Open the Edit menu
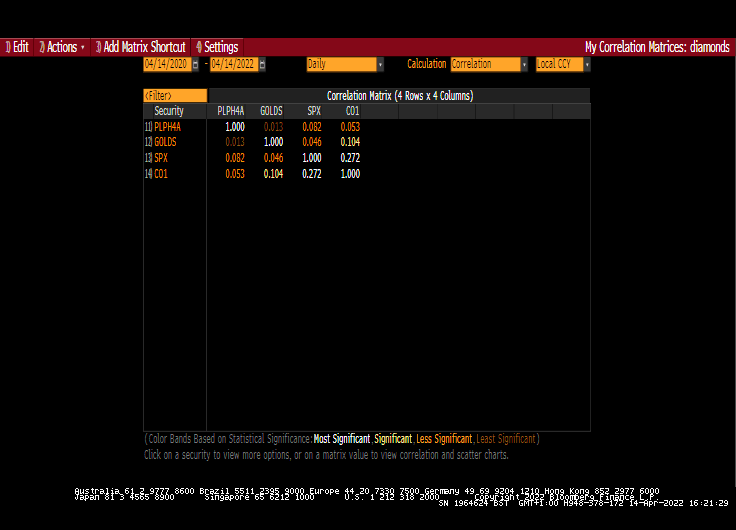 tap(17, 47)
